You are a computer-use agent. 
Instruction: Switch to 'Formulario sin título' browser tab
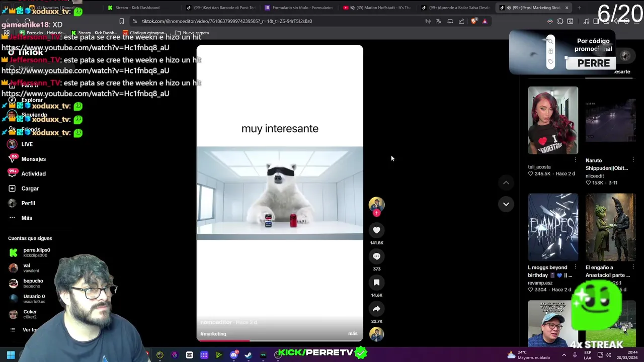tap(299, 8)
